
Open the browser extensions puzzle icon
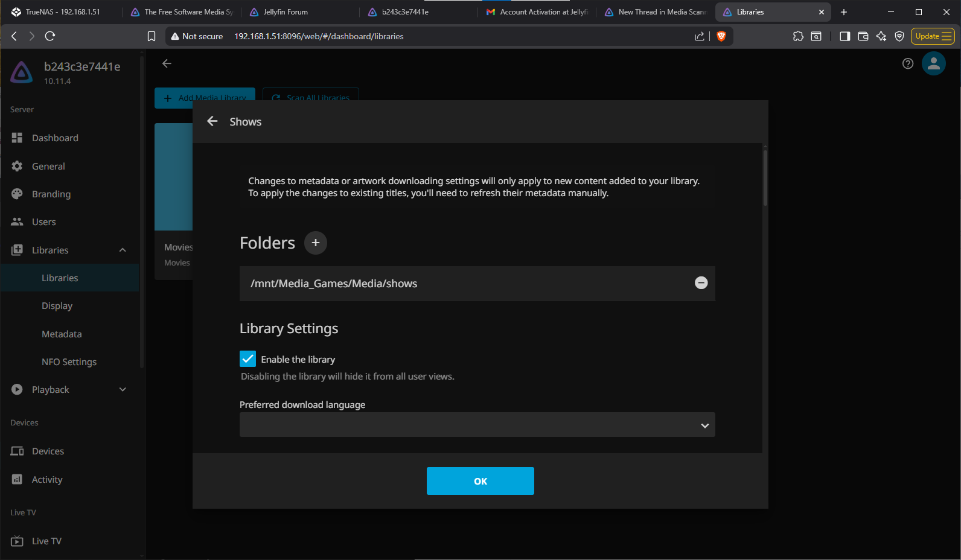tap(798, 36)
